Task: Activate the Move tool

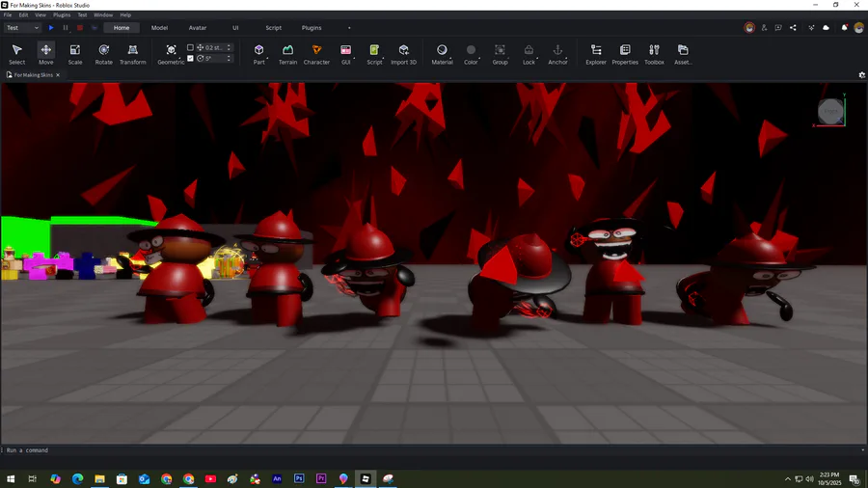Action: click(x=46, y=54)
